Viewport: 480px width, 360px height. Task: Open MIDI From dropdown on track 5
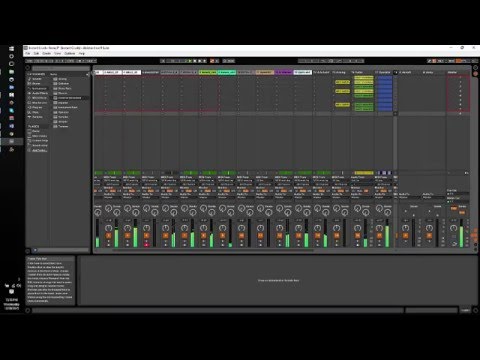170,181
